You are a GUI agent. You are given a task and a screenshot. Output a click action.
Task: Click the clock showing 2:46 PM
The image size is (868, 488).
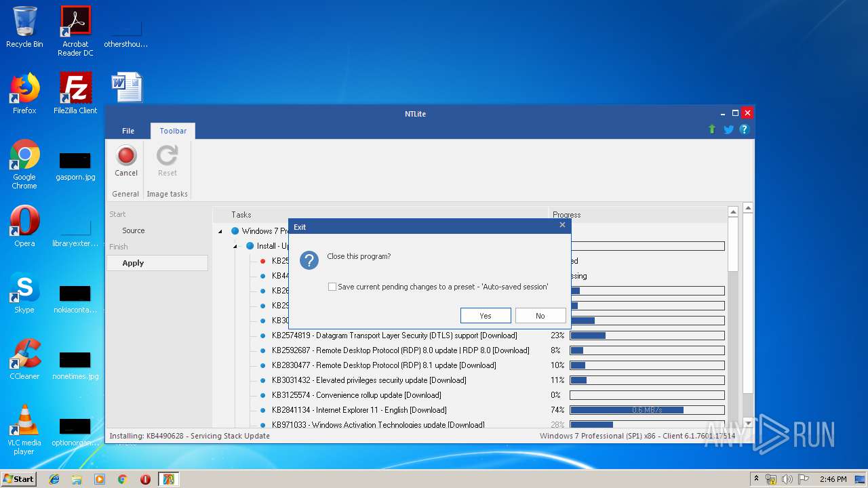pyautogui.click(x=833, y=479)
